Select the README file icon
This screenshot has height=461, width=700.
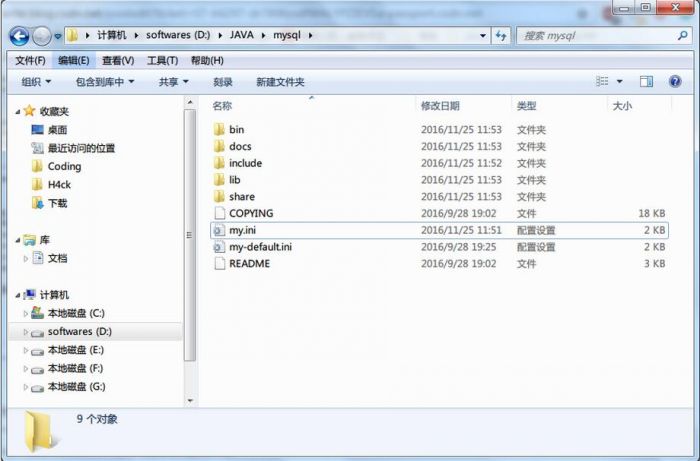tap(219, 264)
